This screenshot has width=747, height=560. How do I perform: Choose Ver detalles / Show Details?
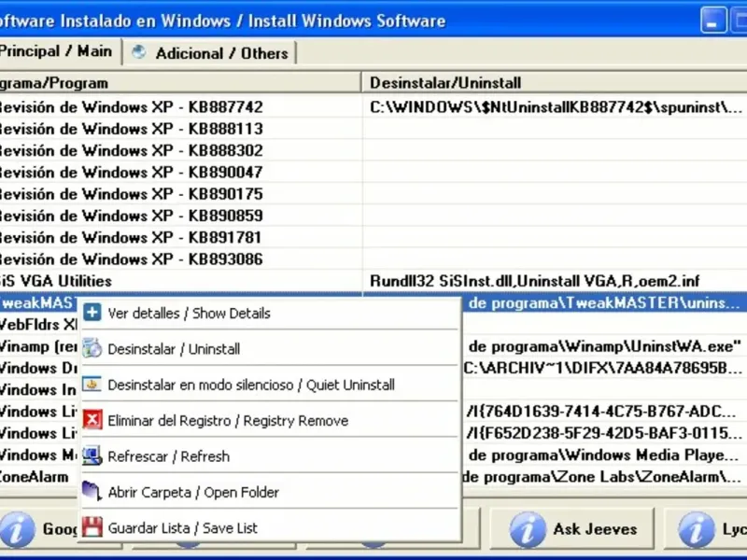270,313
